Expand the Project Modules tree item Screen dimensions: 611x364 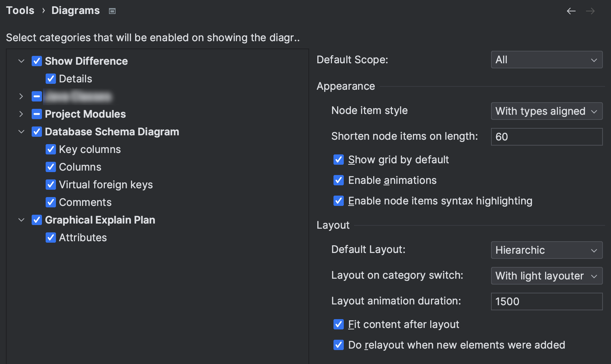tap(21, 114)
